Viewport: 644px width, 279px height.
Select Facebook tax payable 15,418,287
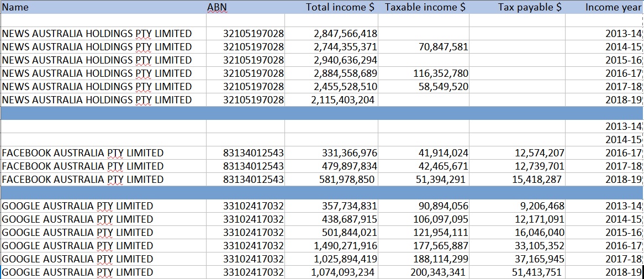click(x=517, y=179)
